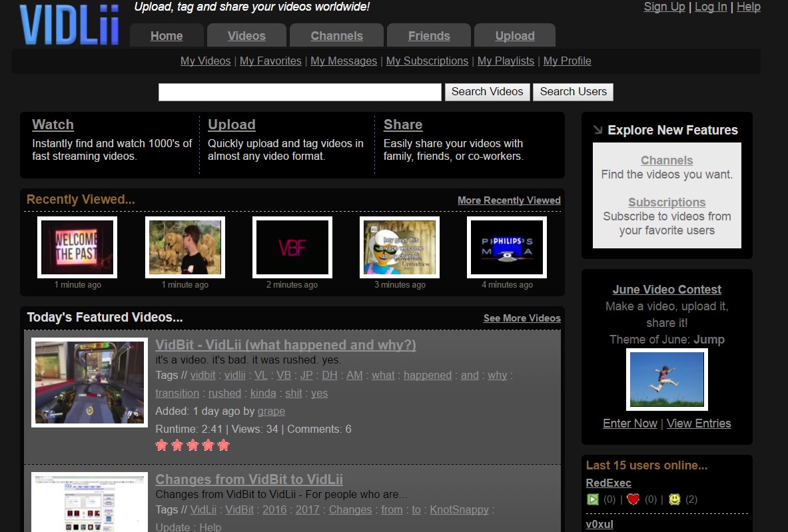
Task: Open the VBF video thumbnail
Action: click(292, 247)
